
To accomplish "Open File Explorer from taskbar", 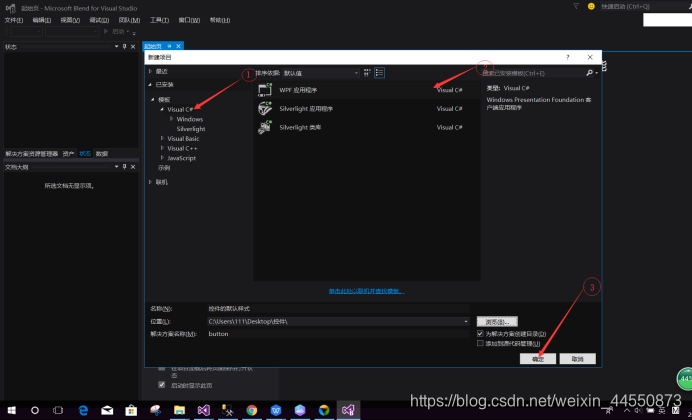I will click(179, 410).
